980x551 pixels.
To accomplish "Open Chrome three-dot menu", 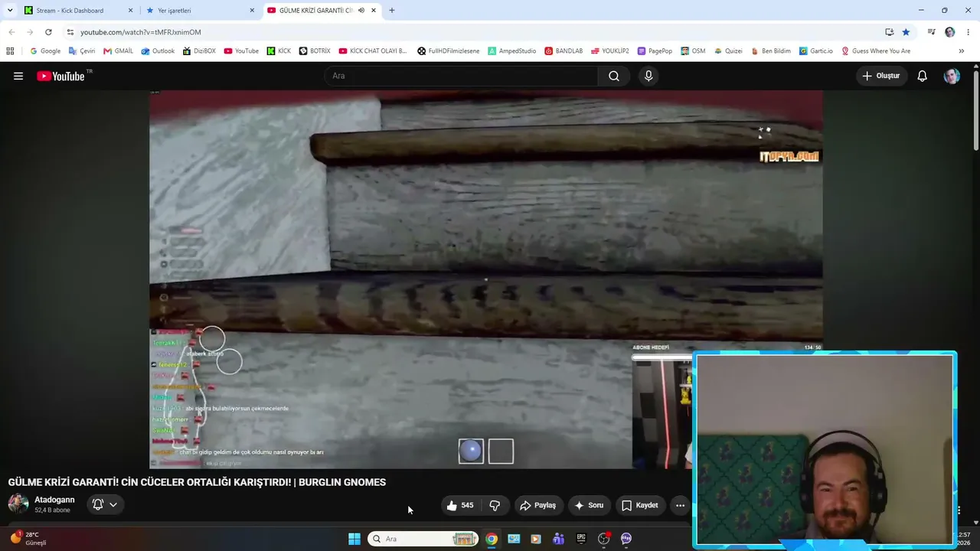I will [969, 32].
